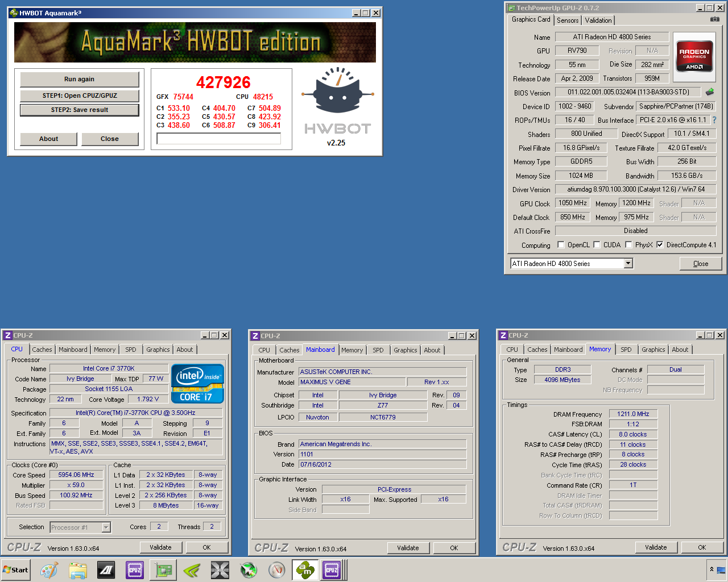Open the NVIDIA green logo taskbar icon
Viewport: 728px width, 582px height.
(x=192, y=570)
